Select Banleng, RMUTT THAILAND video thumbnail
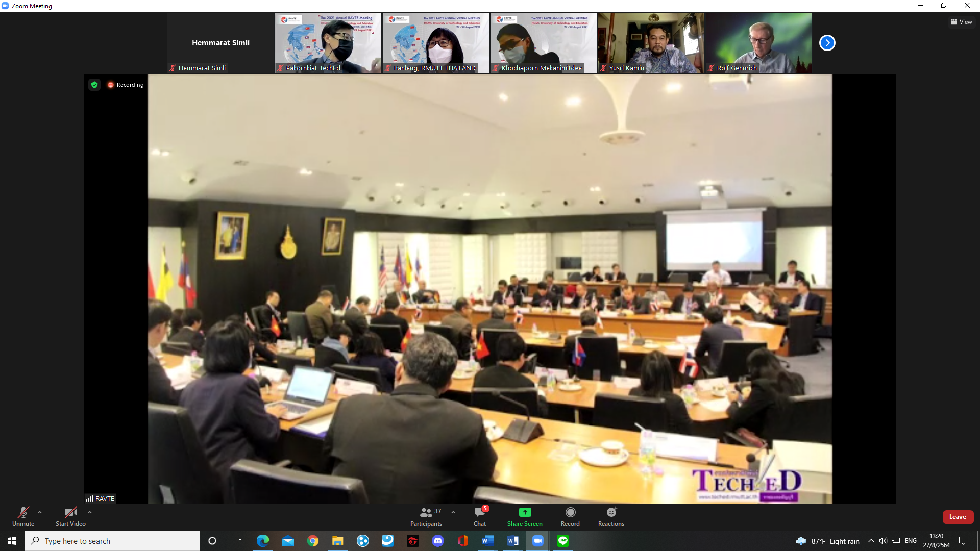Viewport: 980px width, 551px height. click(x=436, y=43)
